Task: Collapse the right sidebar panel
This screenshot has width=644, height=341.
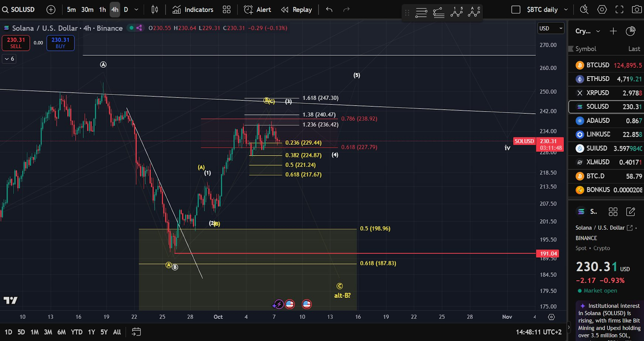Action: click(568, 327)
